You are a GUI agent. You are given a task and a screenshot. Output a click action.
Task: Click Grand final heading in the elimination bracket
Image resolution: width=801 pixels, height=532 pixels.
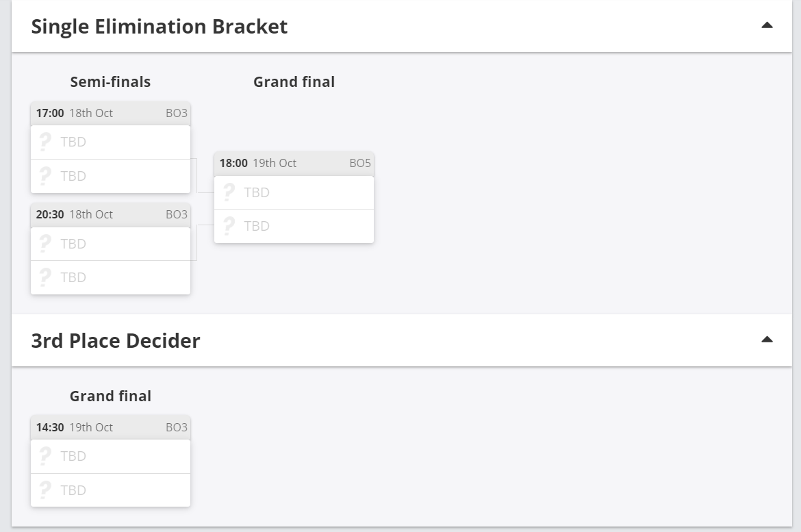(294, 82)
